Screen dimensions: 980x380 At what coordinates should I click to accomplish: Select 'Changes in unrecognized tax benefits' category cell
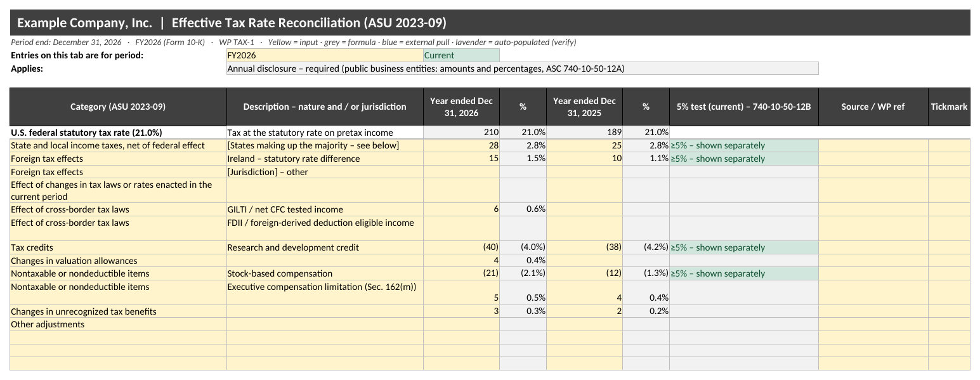pyautogui.click(x=118, y=311)
